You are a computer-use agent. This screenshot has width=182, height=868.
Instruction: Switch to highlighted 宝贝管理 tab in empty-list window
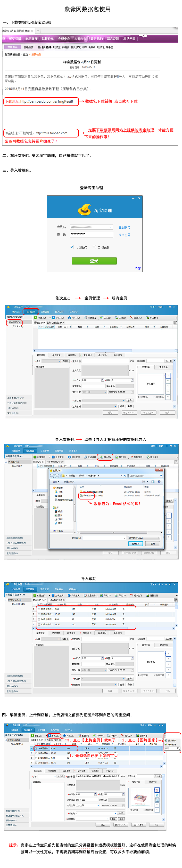(31, 312)
